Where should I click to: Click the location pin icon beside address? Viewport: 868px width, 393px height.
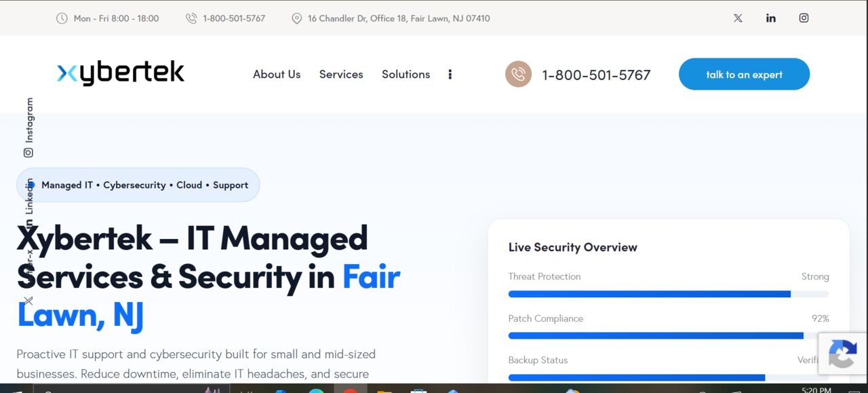click(x=296, y=18)
